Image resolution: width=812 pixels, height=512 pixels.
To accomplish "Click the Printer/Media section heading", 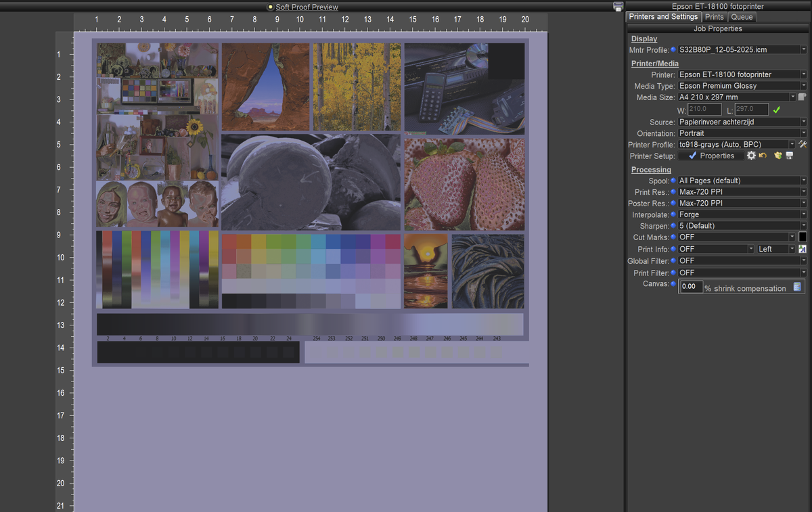I will pos(655,64).
